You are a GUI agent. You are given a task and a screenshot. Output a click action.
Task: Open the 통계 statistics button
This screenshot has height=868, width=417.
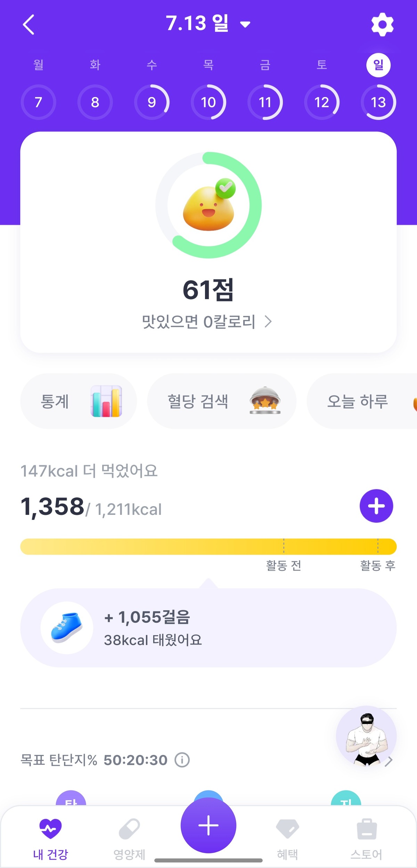[79, 401]
